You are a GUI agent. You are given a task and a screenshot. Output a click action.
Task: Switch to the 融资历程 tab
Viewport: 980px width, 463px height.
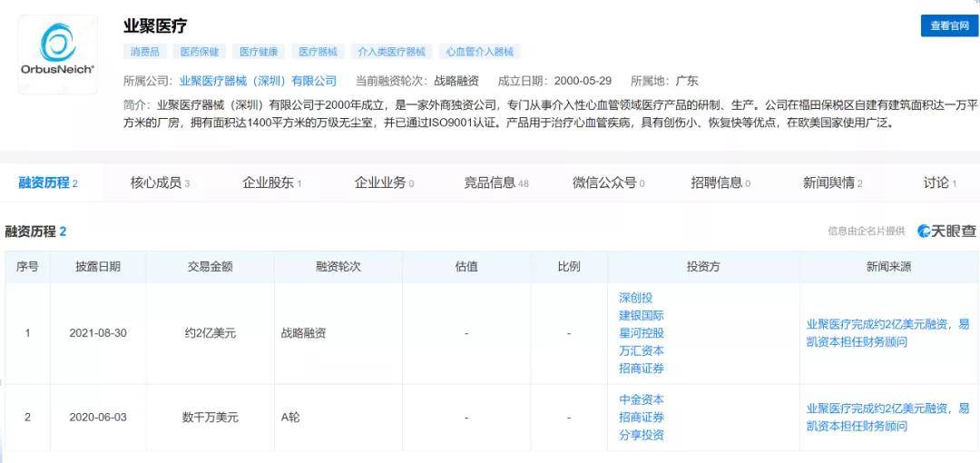(x=48, y=182)
